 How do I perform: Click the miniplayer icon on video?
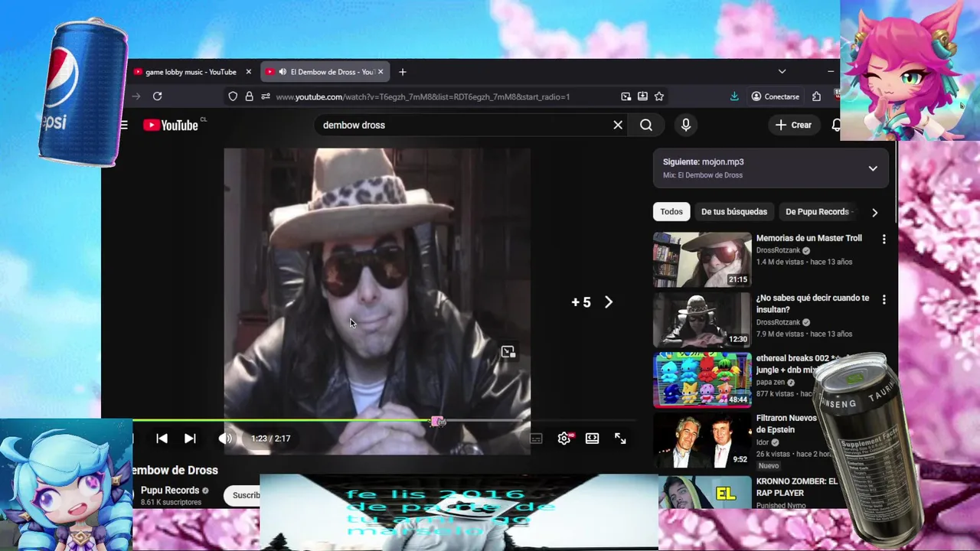[x=508, y=352]
